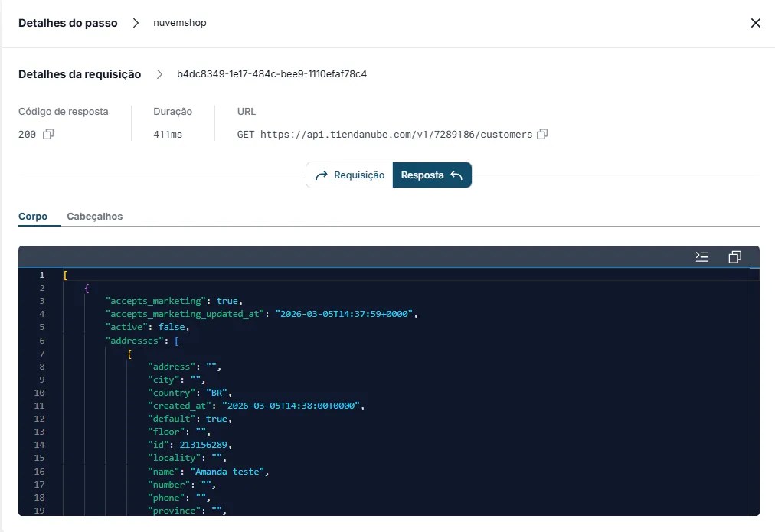
Task: Click the "province" key on line 19
Action: click(174, 511)
